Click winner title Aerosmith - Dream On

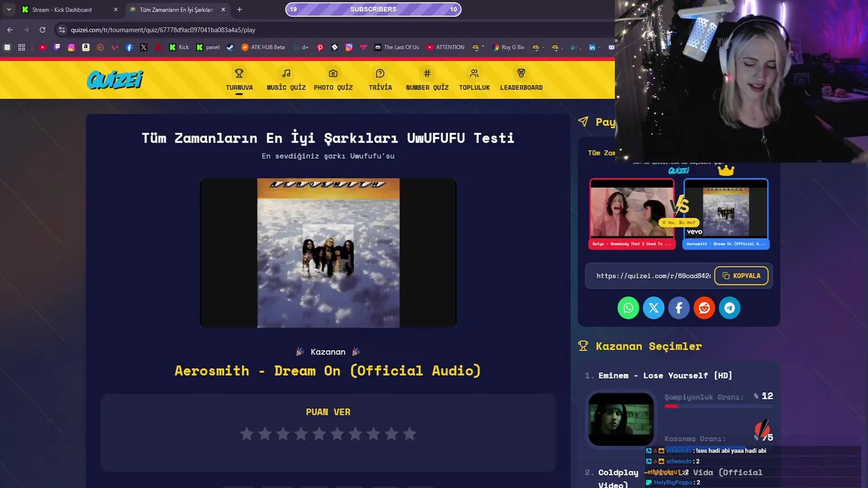328,371
